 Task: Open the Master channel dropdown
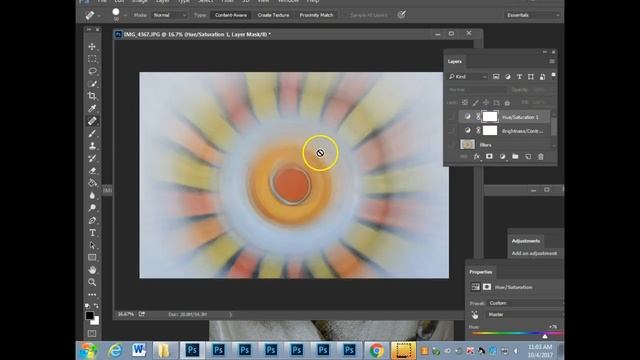524,315
